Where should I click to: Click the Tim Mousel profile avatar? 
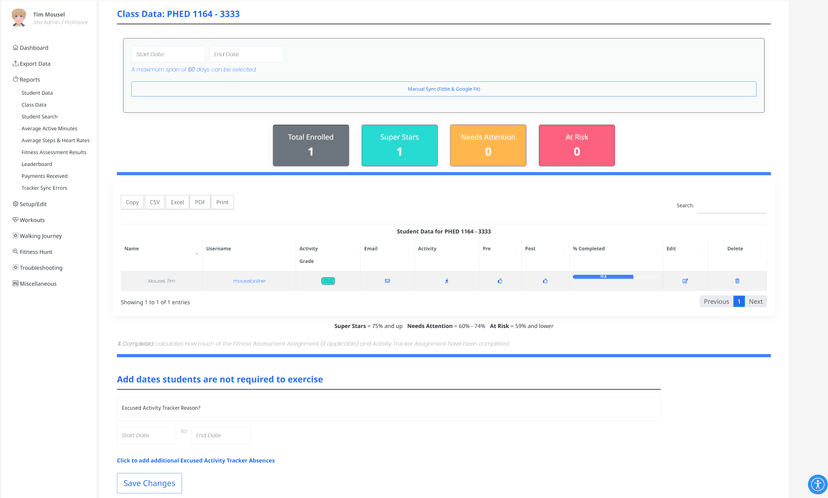tap(18, 18)
